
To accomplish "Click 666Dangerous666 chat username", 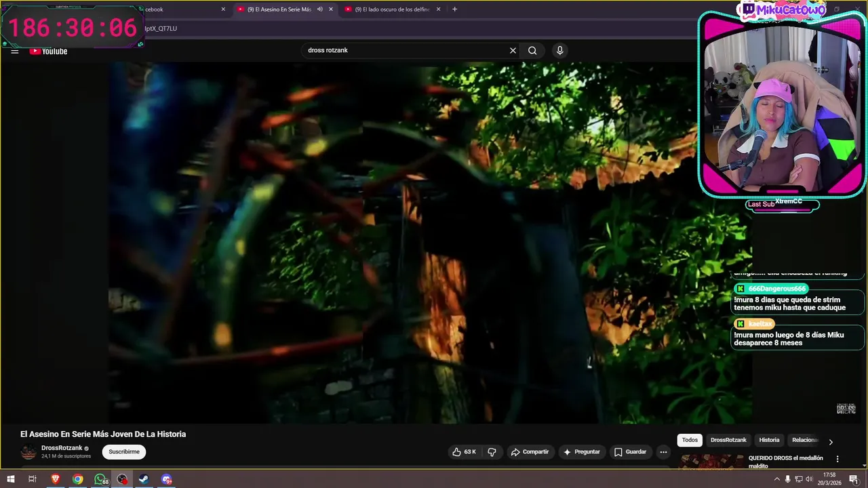I will 777,289.
